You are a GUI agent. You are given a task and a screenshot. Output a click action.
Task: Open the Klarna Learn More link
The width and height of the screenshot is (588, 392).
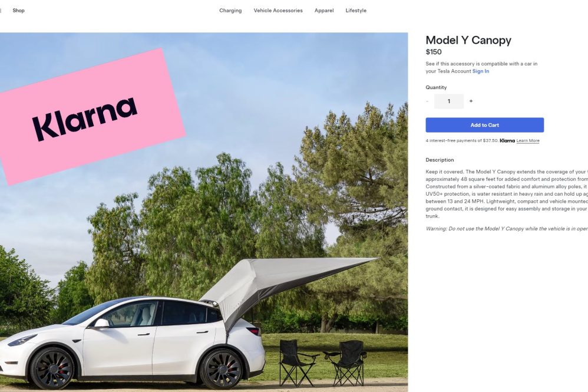tap(528, 141)
